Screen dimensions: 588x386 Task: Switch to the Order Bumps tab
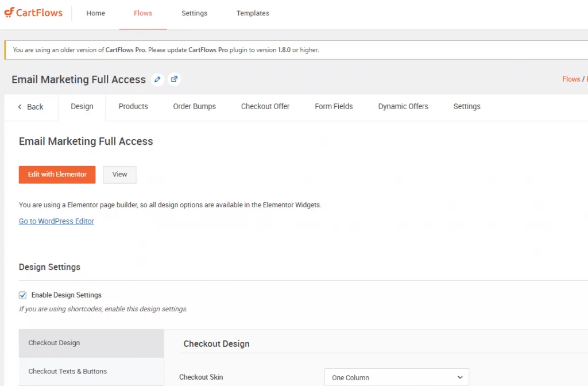[x=195, y=106]
